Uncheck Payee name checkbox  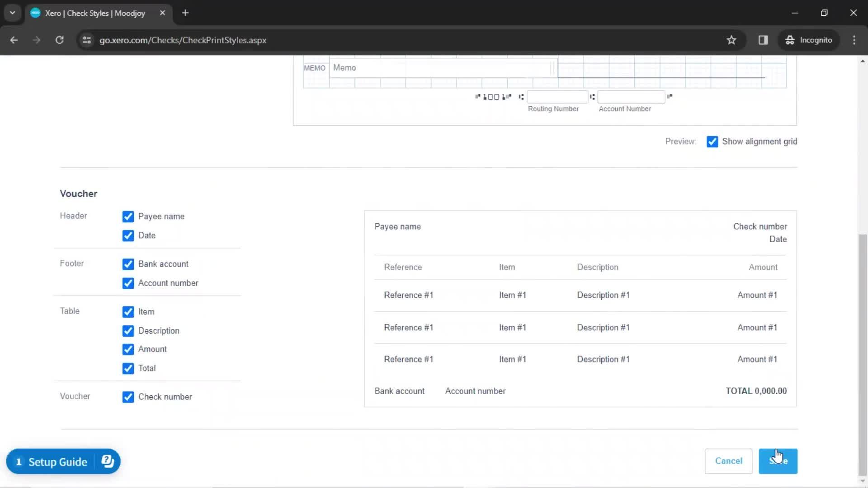[x=128, y=216]
